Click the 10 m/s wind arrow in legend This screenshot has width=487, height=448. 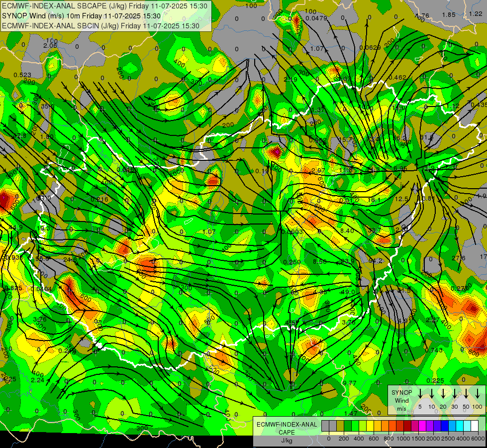point(431,393)
